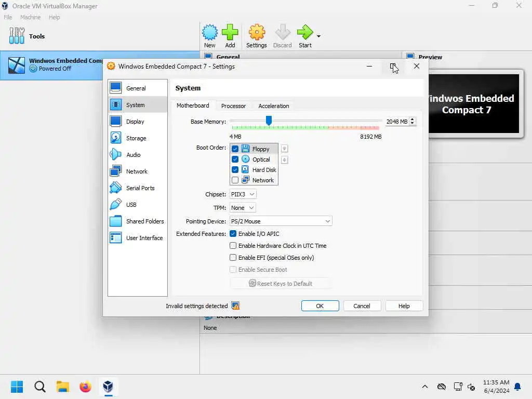Viewport: 532px width, 399px height.
Task: Move selected boot device down
Action: 284,160
